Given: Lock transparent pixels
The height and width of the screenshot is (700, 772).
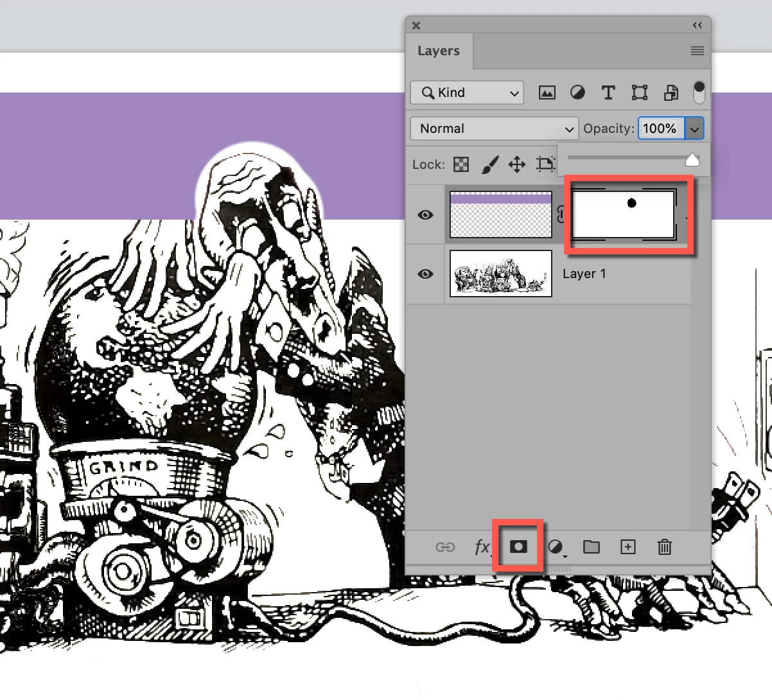Looking at the screenshot, I should pos(461,164).
